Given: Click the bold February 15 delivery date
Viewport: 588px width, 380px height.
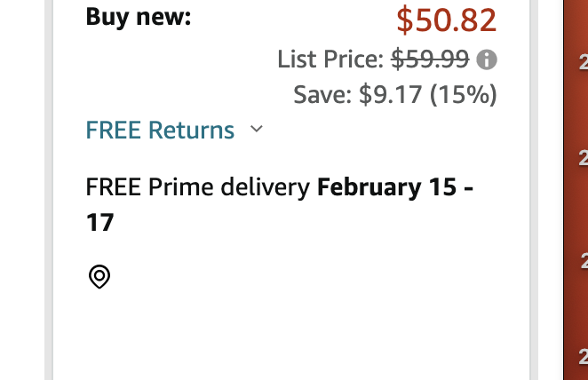Looking at the screenshot, I should (x=386, y=187).
